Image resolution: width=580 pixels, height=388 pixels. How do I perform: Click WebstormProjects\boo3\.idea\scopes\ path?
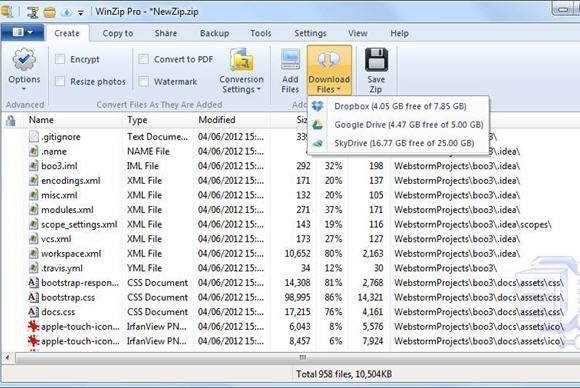pos(472,225)
